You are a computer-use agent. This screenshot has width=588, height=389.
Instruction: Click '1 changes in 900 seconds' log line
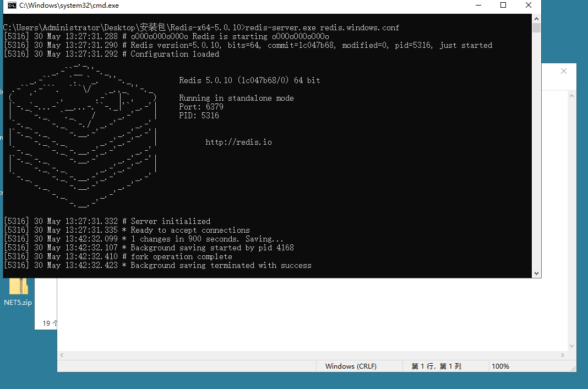(x=144, y=239)
